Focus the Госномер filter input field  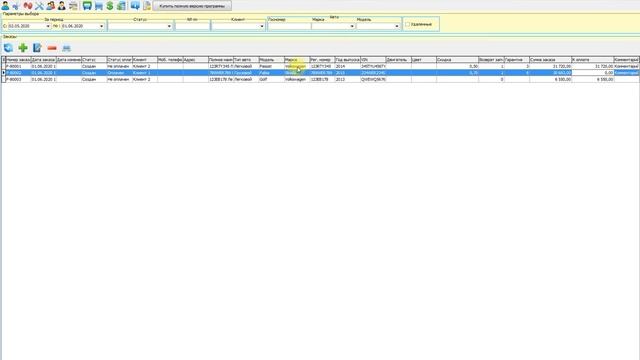click(289, 26)
